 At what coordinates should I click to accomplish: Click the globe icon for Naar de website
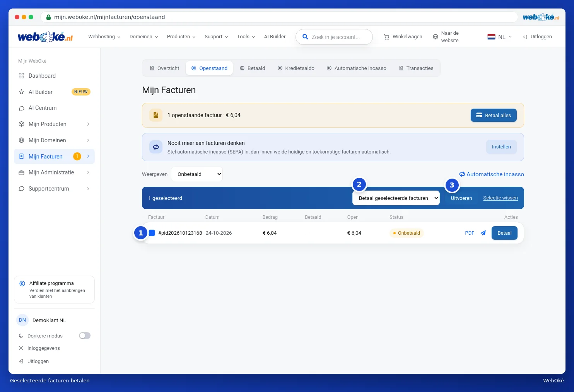point(436,37)
